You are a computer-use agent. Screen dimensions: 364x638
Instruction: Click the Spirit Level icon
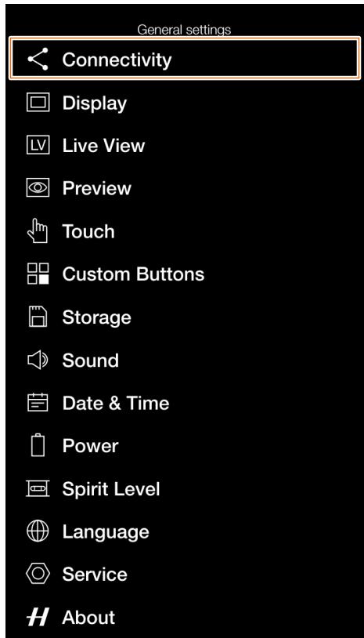coord(38,488)
